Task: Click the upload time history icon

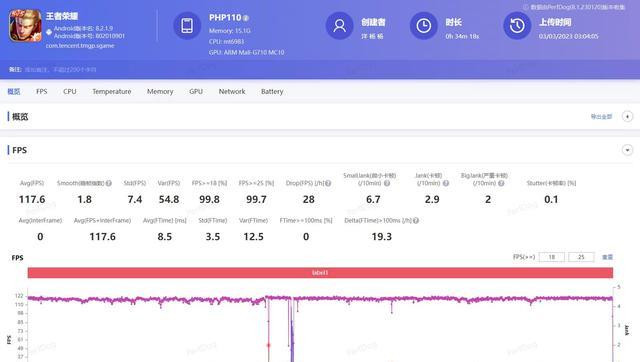Action: pos(517,26)
